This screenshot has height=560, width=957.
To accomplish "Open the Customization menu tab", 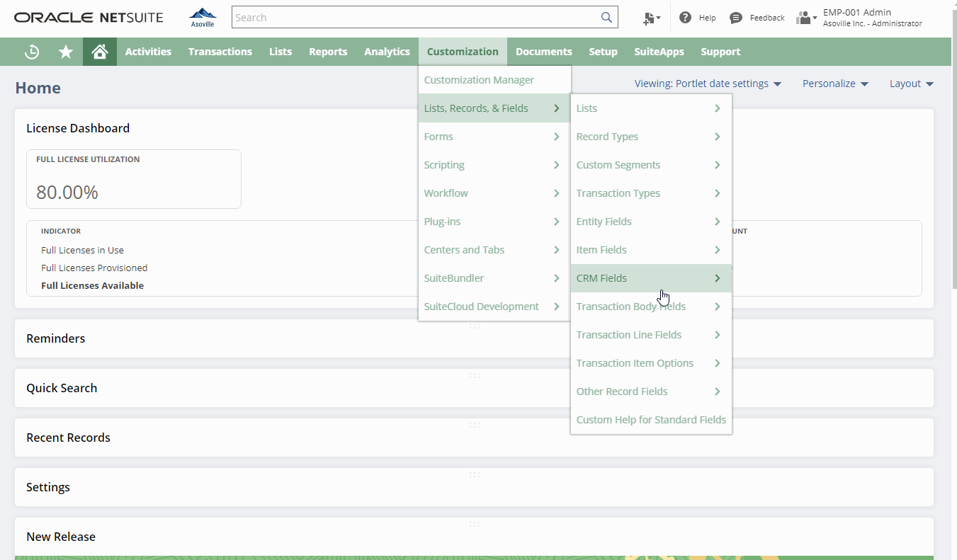I will (x=463, y=52).
